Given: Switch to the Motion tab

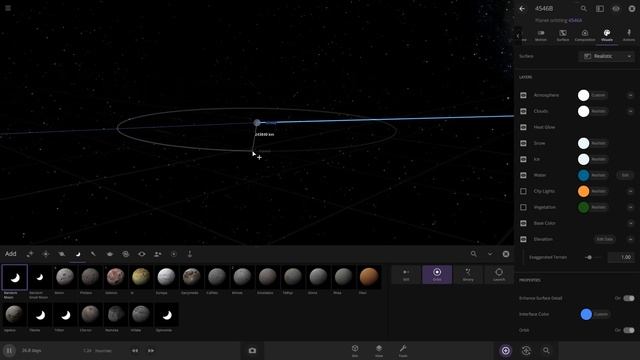Looking at the screenshot, I should click(x=541, y=36).
